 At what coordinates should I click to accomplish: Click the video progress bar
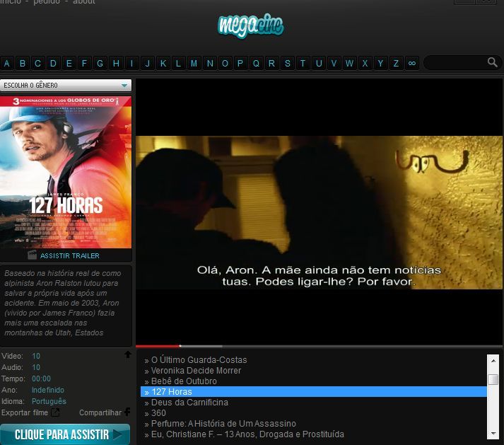point(319,346)
